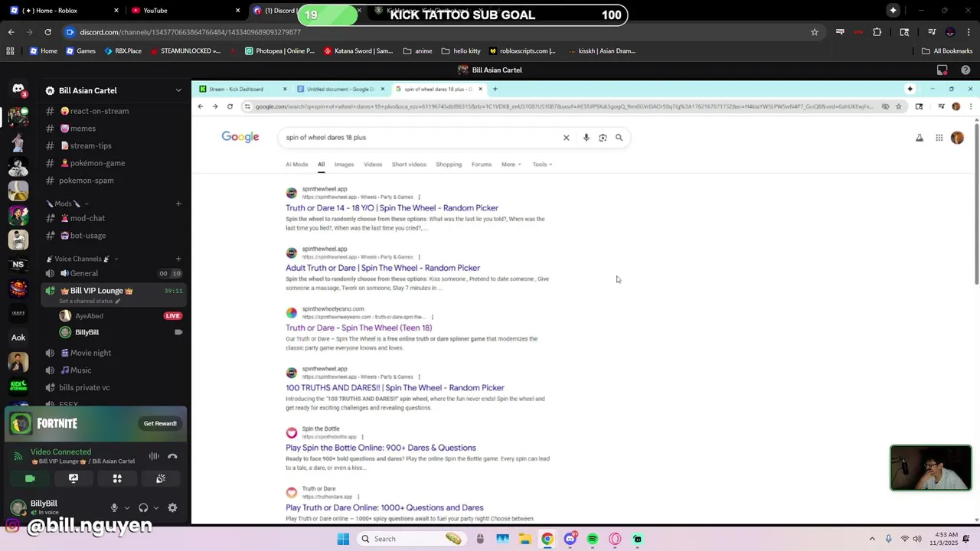The image size is (980, 551).
Task: Open the More dropdown in Google results
Action: click(x=511, y=165)
